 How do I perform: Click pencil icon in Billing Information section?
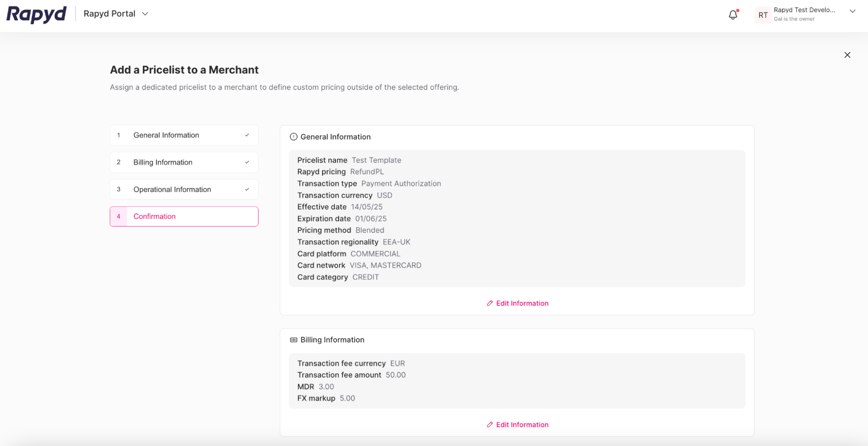490,425
